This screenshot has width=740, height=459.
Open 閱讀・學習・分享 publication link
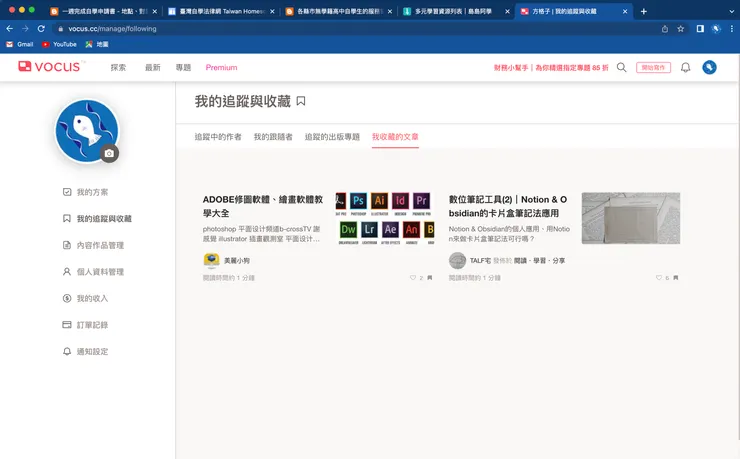coord(539,260)
